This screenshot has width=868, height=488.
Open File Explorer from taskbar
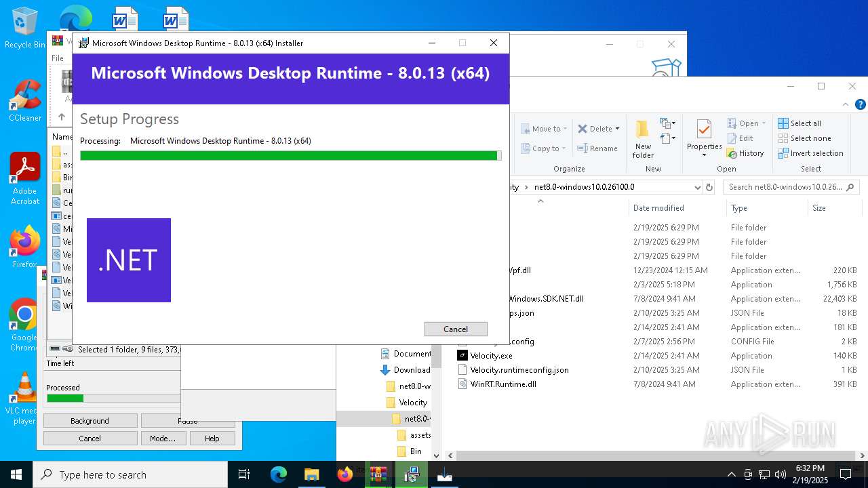311,474
